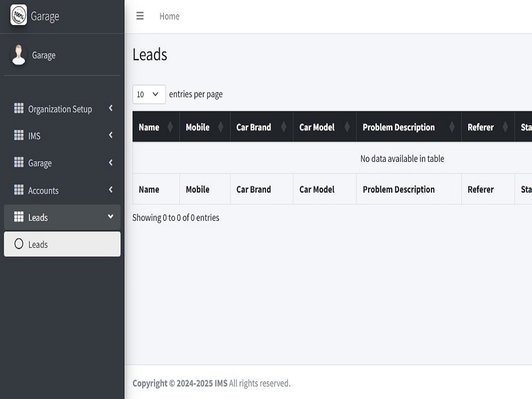Sort by Car Brand column arrows
Viewport: 532px width, 399px height.
(284, 127)
